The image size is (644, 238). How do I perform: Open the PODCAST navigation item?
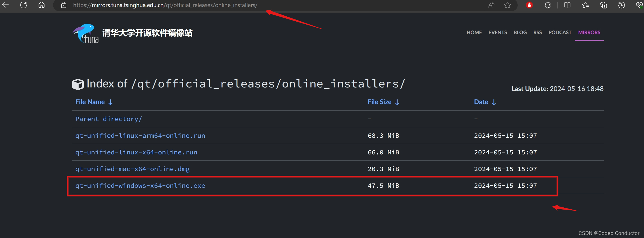point(560,32)
